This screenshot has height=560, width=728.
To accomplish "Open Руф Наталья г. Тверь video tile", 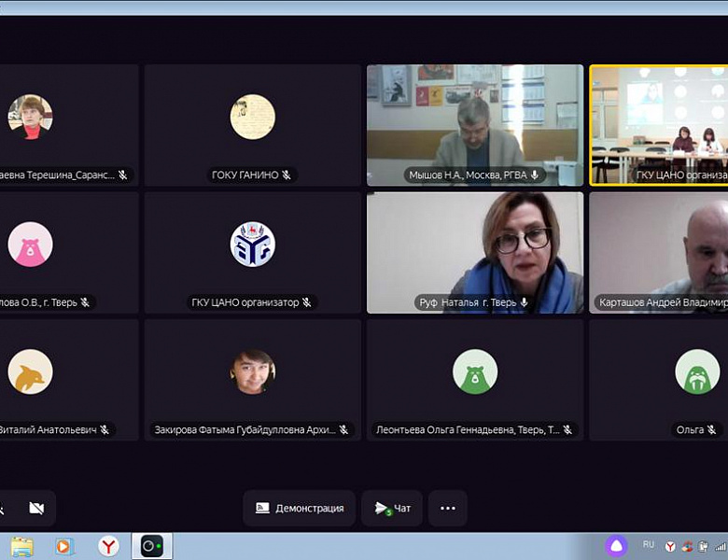I will 475,253.
